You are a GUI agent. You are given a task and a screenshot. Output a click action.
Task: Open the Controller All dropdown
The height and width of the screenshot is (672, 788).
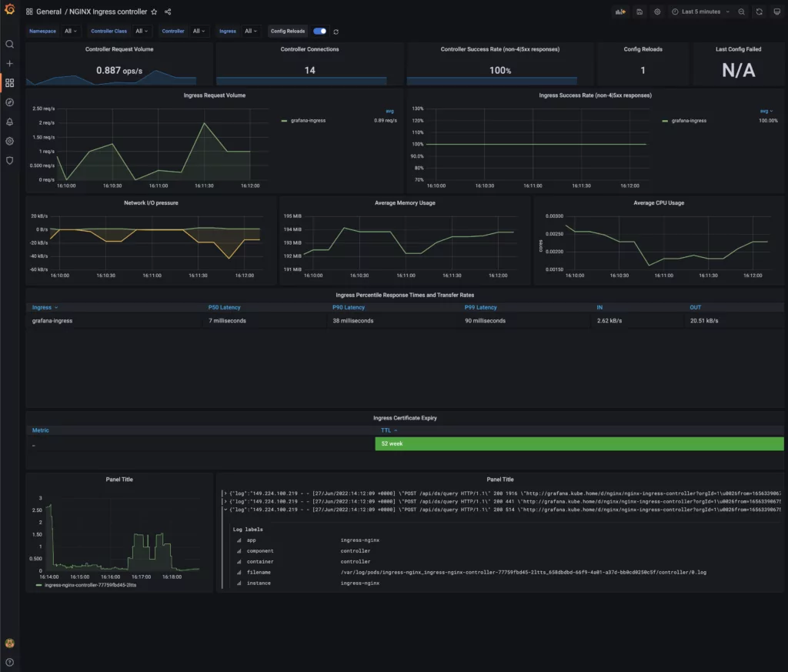[x=199, y=31]
